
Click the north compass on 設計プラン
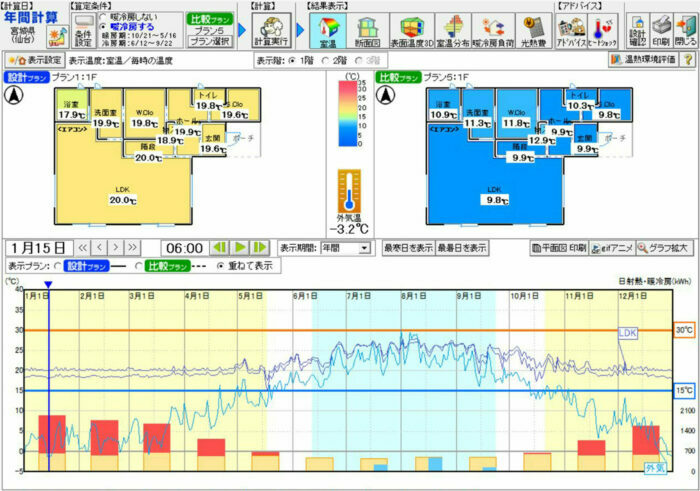point(14,96)
